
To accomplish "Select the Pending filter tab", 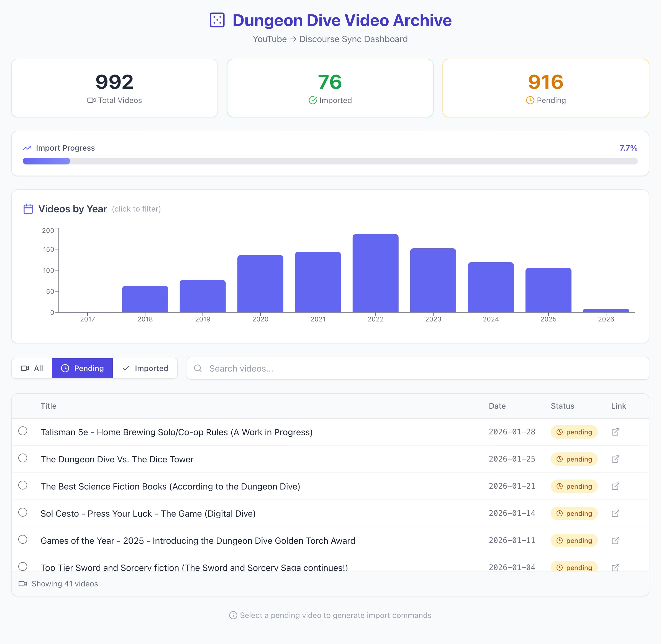I will coord(82,368).
